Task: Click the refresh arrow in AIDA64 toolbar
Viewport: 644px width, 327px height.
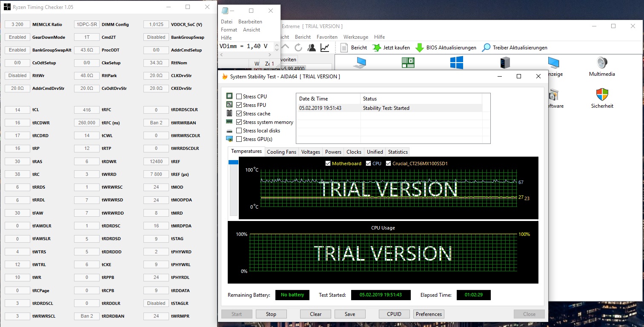Action: coord(298,47)
